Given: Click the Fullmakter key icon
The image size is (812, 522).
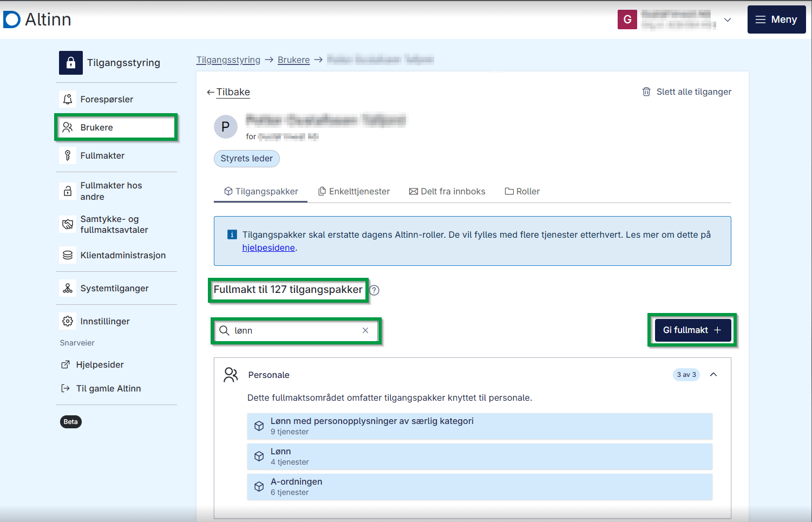Looking at the screenshot, I should 68,155.
